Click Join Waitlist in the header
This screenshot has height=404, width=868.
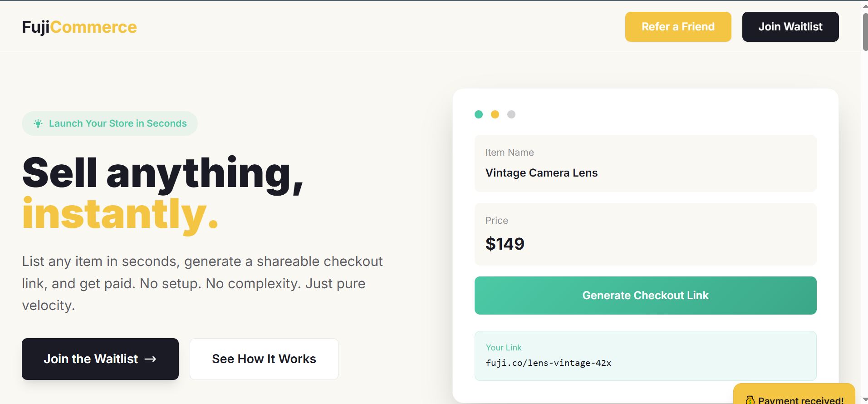coord(790,27)
